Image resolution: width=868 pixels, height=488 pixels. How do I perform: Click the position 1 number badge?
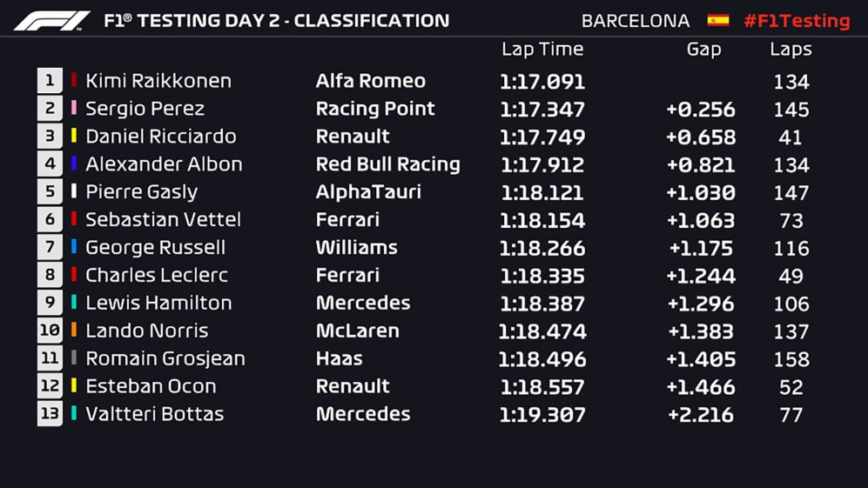(x=49, y=81)
